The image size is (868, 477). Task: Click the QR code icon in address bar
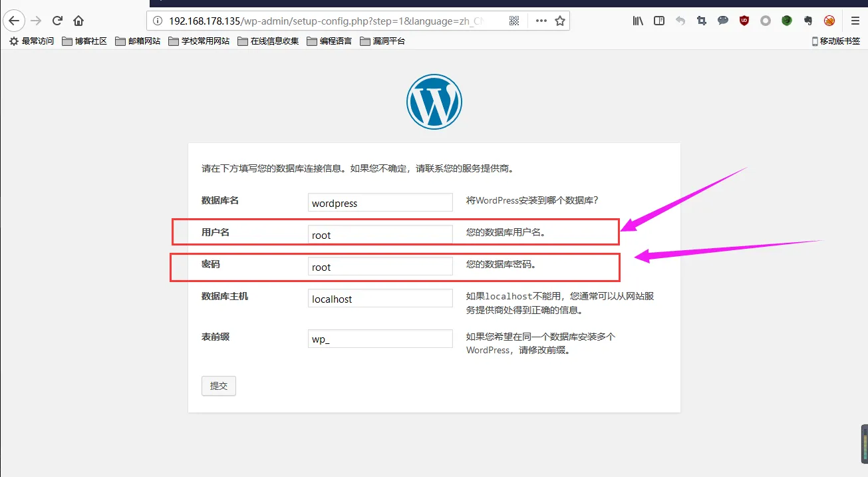tap(514, 21)
